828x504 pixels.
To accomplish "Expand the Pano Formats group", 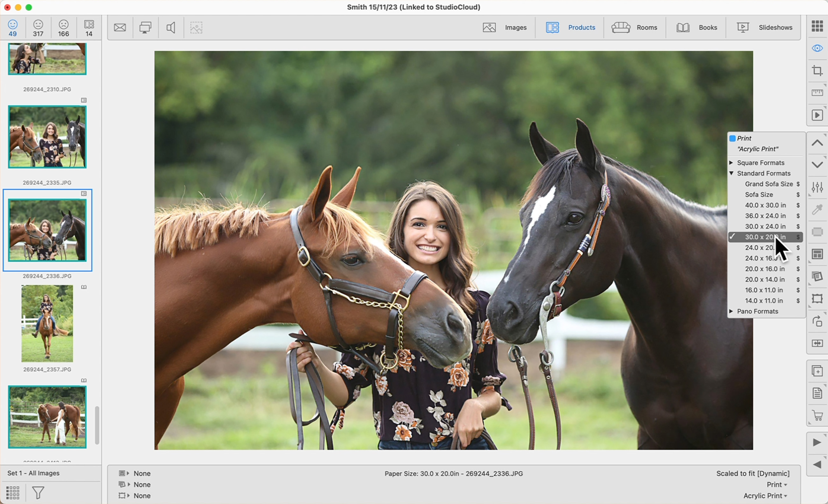I will click(757, 311).
